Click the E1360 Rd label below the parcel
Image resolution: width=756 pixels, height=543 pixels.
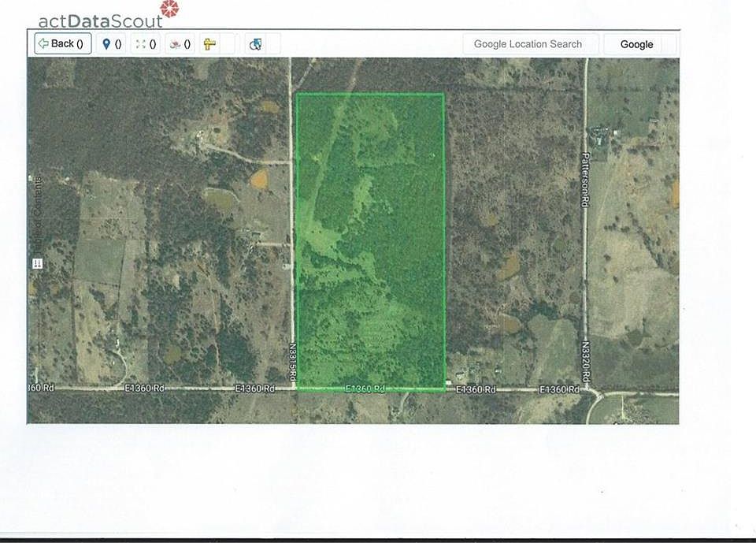tap(366, 389)
